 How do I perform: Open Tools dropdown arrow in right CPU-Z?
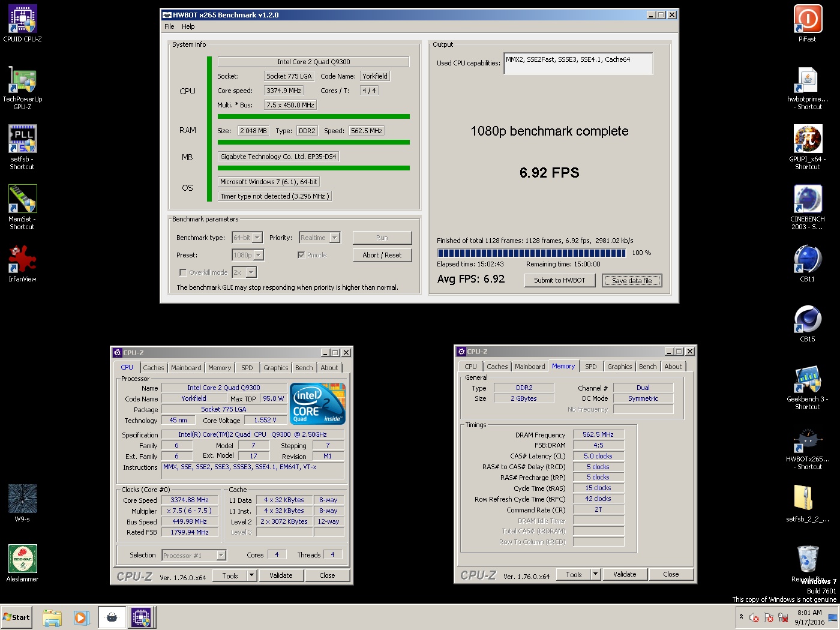tap(596, 574)
